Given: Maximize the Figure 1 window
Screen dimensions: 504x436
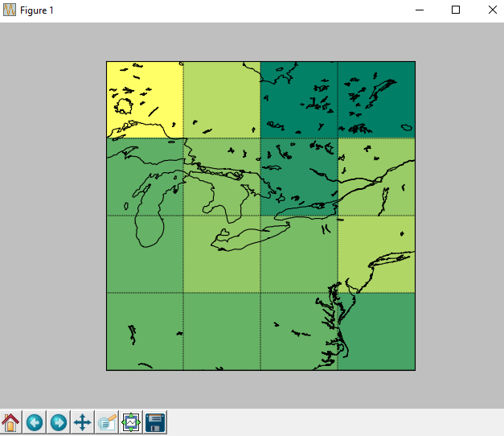Looking at the screenshot, I should point(456,10).
